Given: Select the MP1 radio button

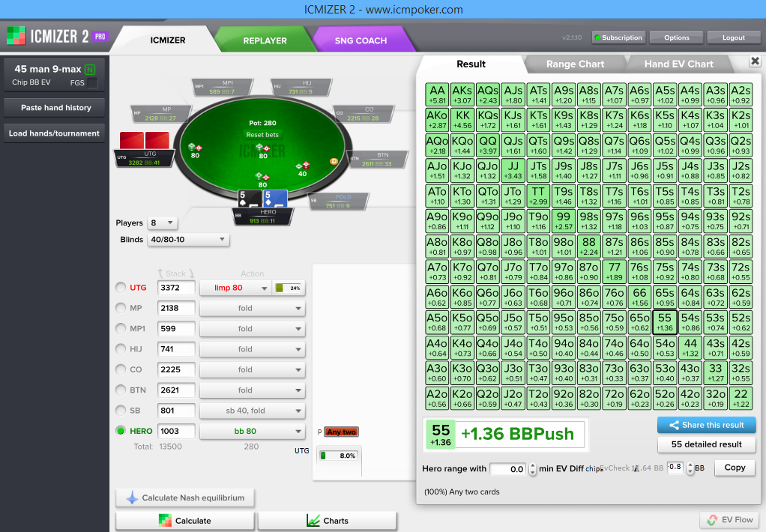Looking at the screenshot, I should click(x=121, y=328).
